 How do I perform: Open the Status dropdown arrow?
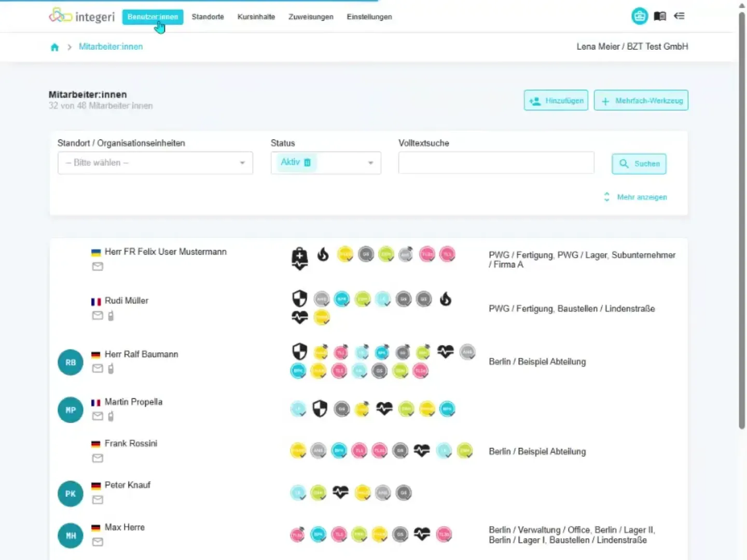click(x=370, y=163)
